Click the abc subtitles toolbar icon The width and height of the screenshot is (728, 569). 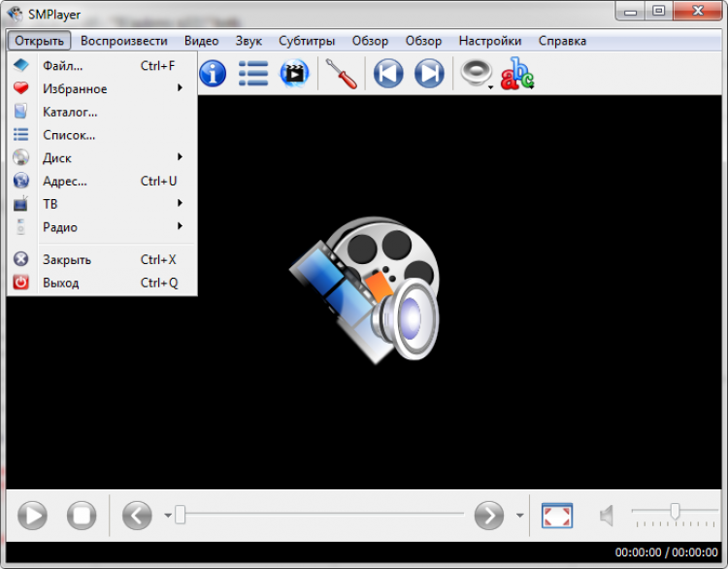[x=517, y=74]
